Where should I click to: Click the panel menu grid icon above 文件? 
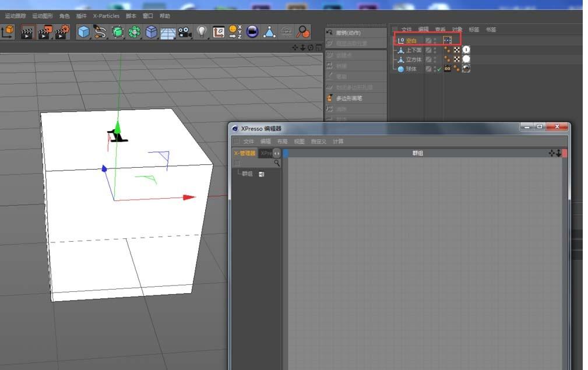pyautogui.click(x=394, y=29)
